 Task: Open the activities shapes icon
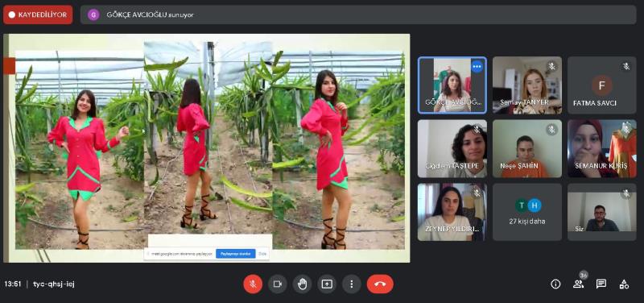(x=625, y=284)
